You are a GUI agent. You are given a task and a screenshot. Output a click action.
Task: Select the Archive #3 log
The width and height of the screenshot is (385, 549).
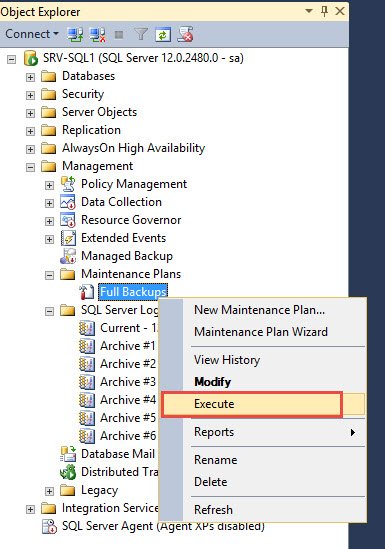coord(128,382)
